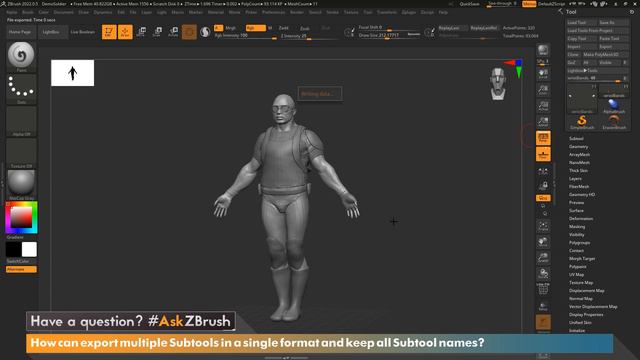Select the Edit mode button

tap(109, 32)
